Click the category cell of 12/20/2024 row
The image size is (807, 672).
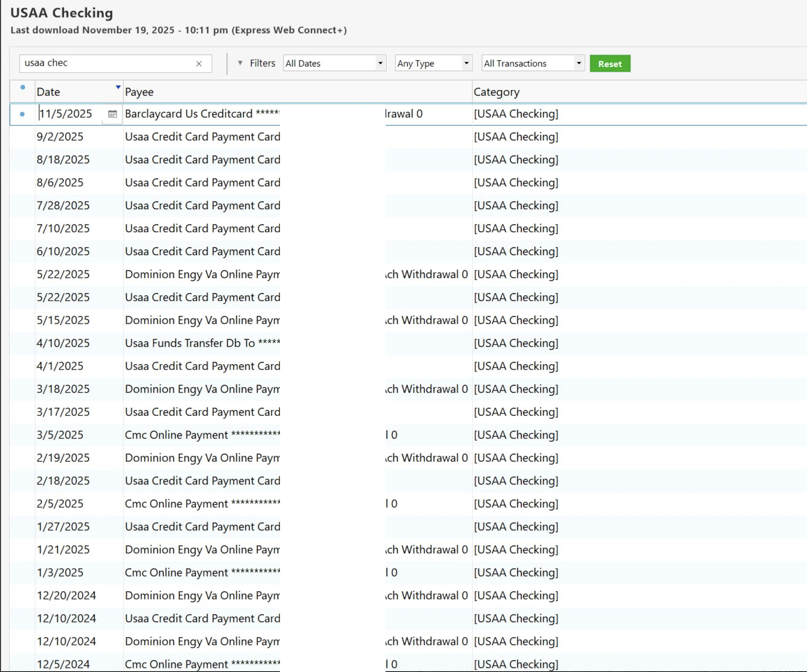point(516,596)
